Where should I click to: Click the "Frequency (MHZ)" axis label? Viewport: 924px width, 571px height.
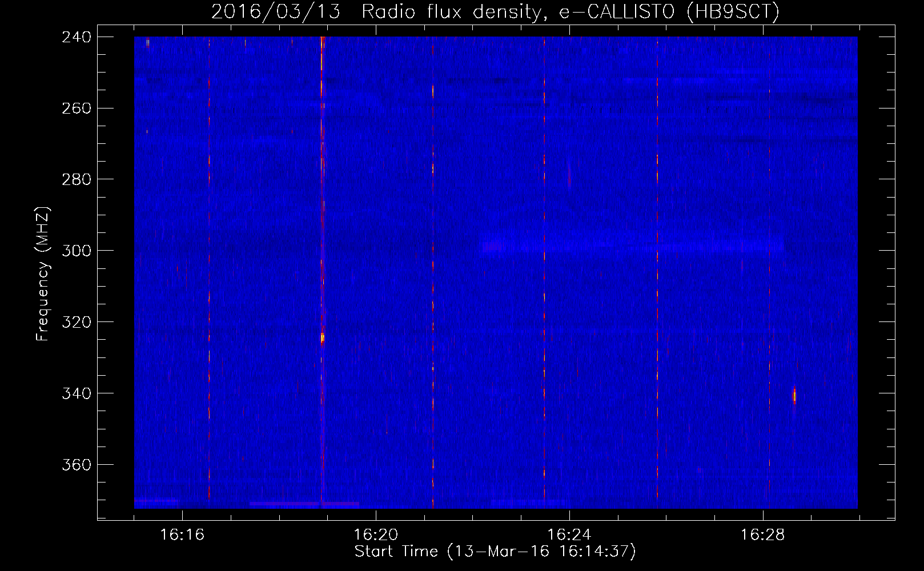click(43, 274)
